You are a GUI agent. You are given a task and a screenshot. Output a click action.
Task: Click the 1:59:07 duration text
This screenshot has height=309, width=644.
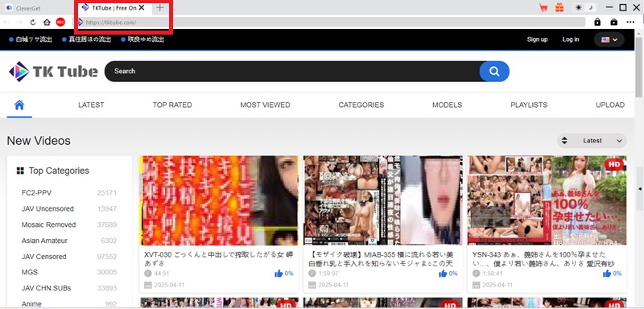[x=328, y=274]
